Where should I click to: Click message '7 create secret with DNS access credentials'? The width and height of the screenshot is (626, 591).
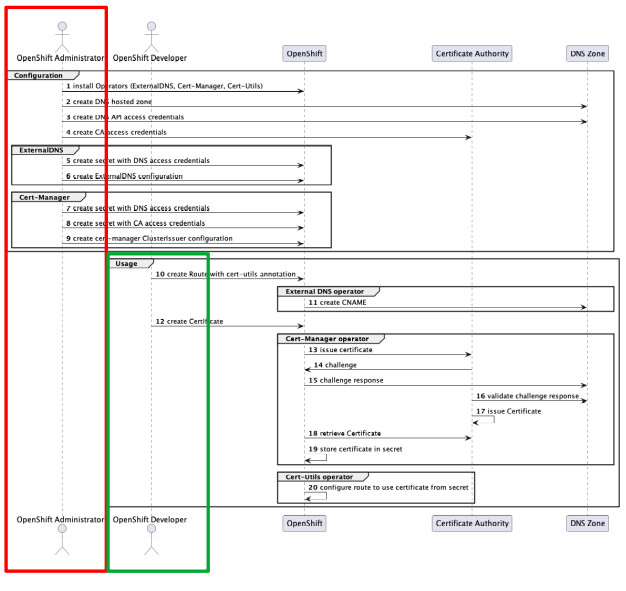click(138, 208)
